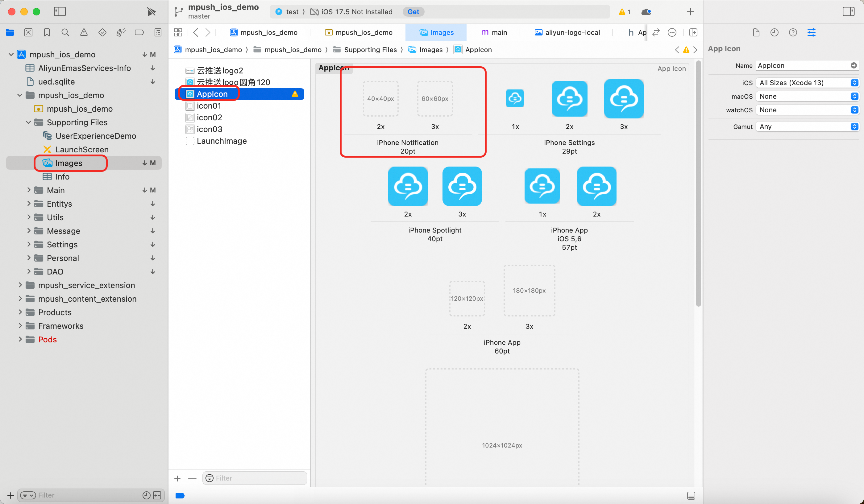This screenshot has width=864, height=504.
Task: Switch to the Images editor tab
Action: [x=436, y=33]
